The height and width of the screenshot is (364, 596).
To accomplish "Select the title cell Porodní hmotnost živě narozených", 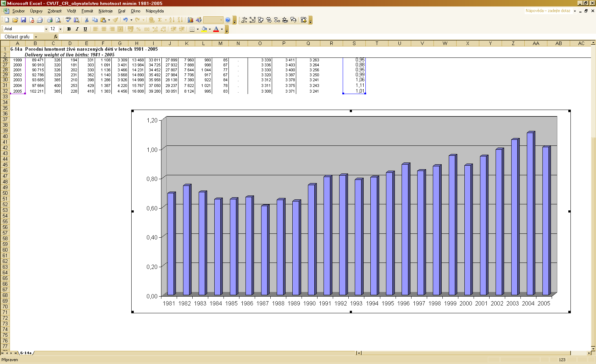I will [x=91, y=49].
